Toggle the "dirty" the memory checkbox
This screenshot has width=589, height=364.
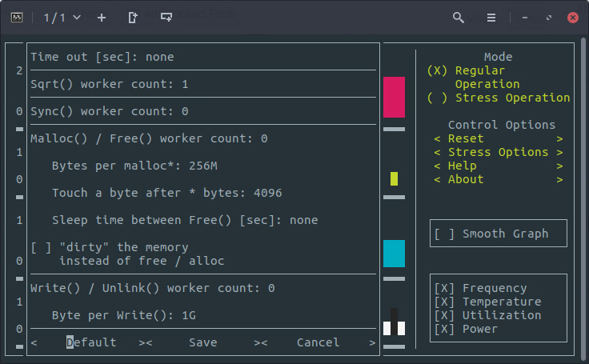tap(41, 247)
